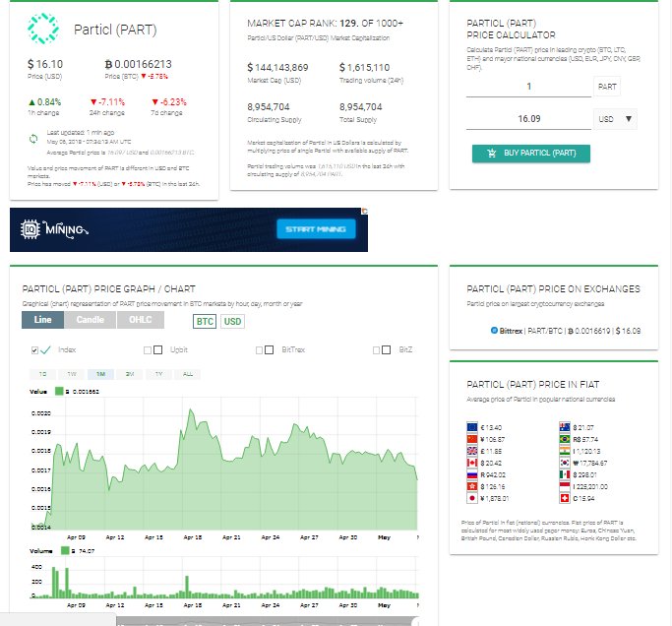Select the ALL time range
This screenshot has width=672, height=626.
point(188,374)
